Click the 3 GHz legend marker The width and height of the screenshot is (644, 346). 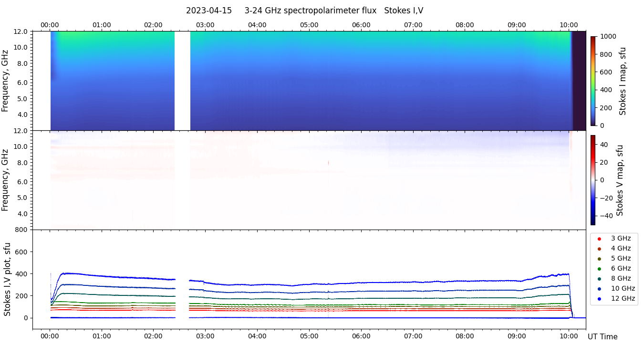[599, 239]
